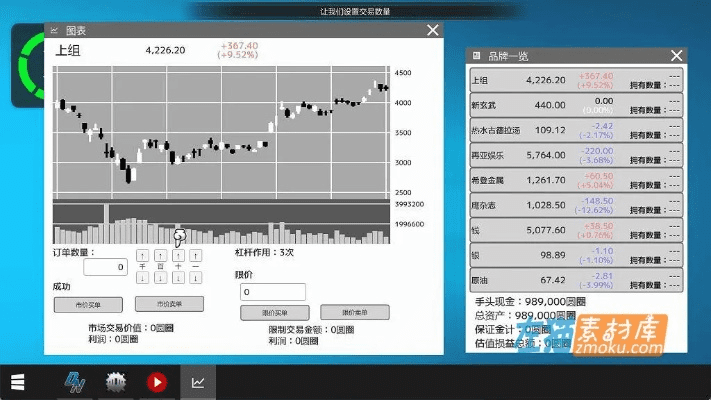The width and height of the screenshot is (711, 400).
Task: Click the chart icon in 图表 title bar
Action: 54,30
